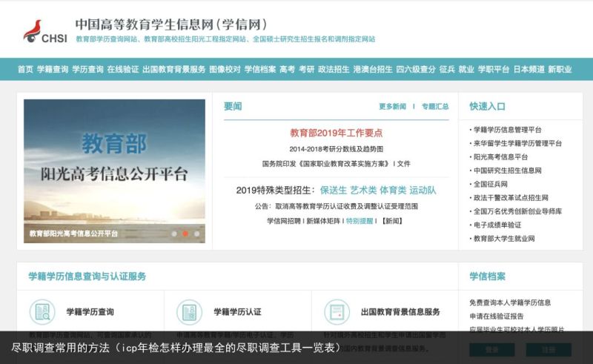The image size is (593, 364).
Task: Click 学籍学历查询 service title
Action: [90, 312]
